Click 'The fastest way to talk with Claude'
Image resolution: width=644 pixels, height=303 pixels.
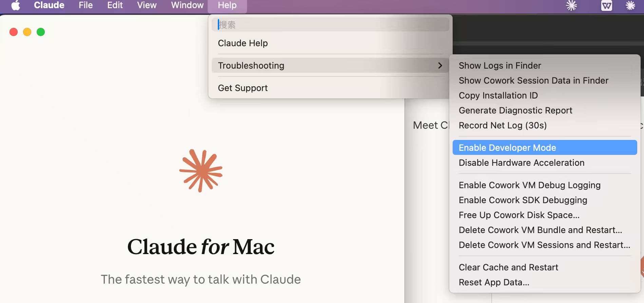201,279
